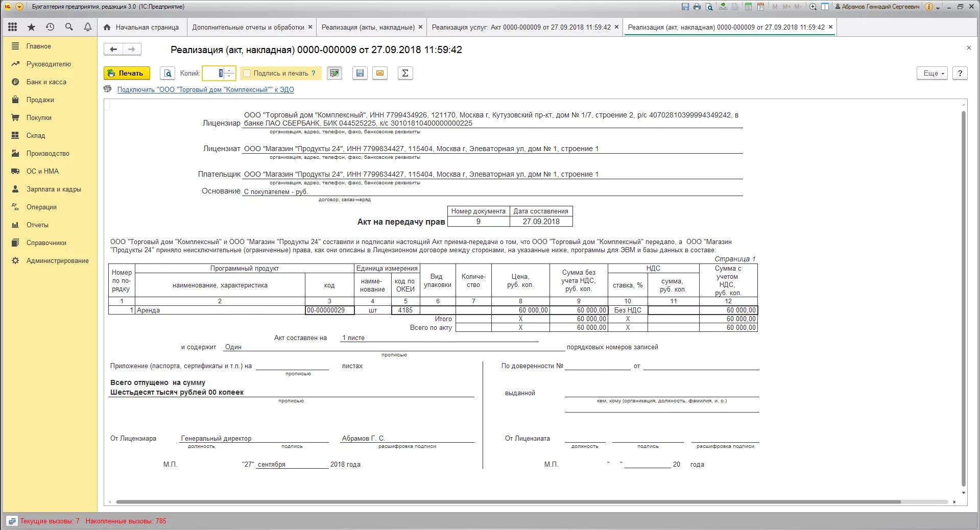Open the Favorites star panel

(x=31, y=27)
